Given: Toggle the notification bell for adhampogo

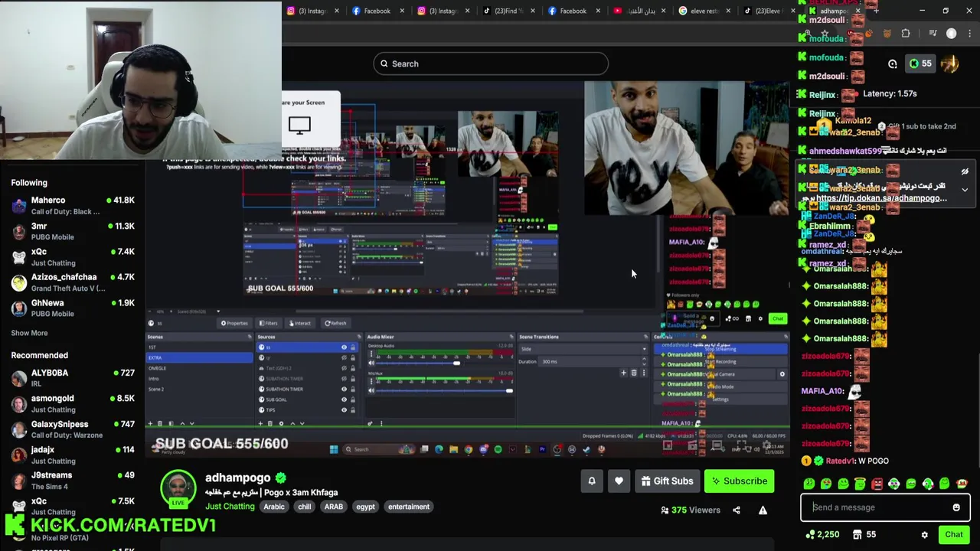Looking at the screenshot, I should (592, 481).
